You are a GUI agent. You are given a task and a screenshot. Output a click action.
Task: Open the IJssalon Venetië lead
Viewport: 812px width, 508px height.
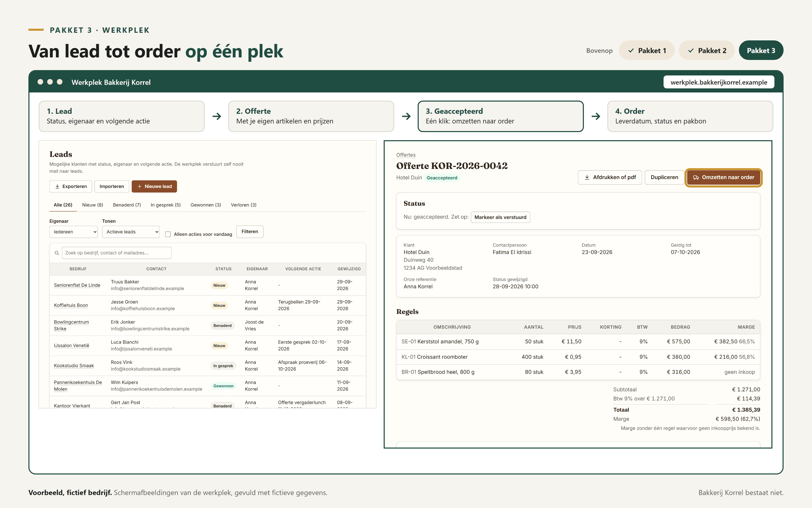coord(72,346)
